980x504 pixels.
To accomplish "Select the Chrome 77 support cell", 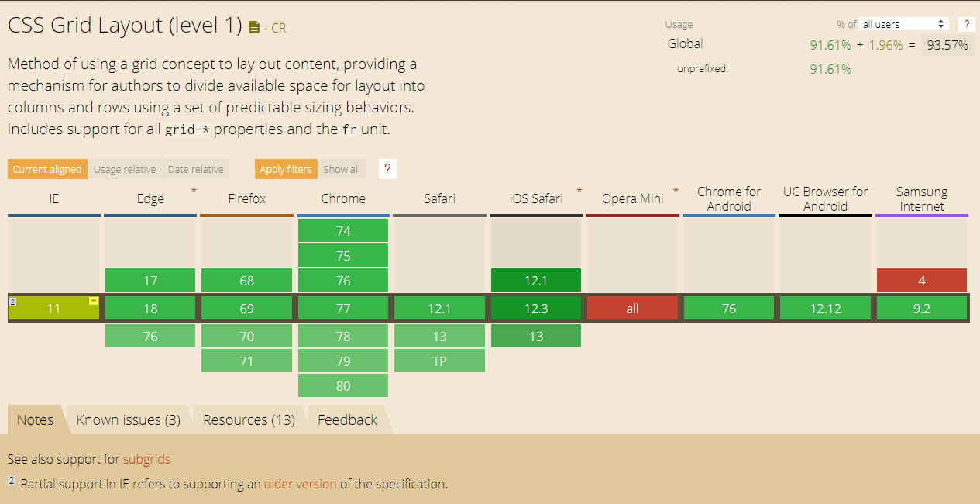I will (x=343, y=307).
